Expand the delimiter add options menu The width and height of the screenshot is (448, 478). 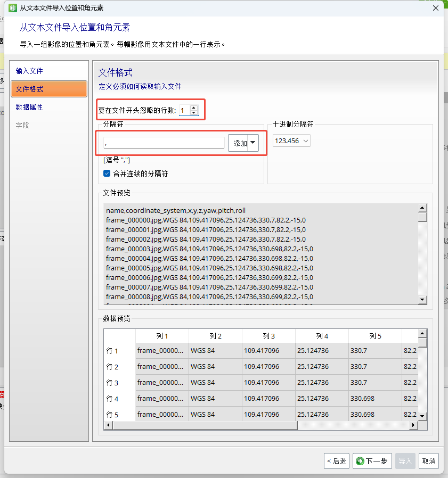[252, 143]
